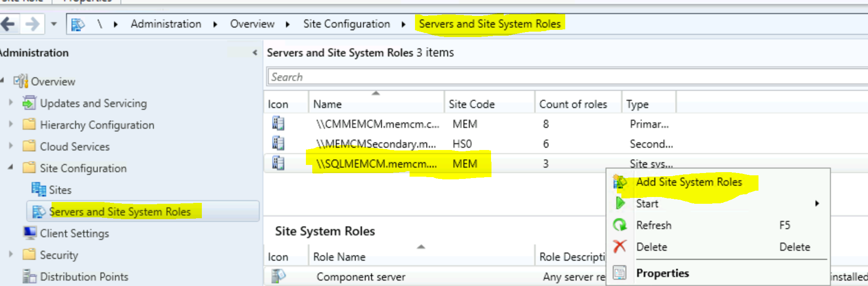Click the Refresh icon in context menu
Viewport: 868px width, 286px height.
click(x=620, y=225)
